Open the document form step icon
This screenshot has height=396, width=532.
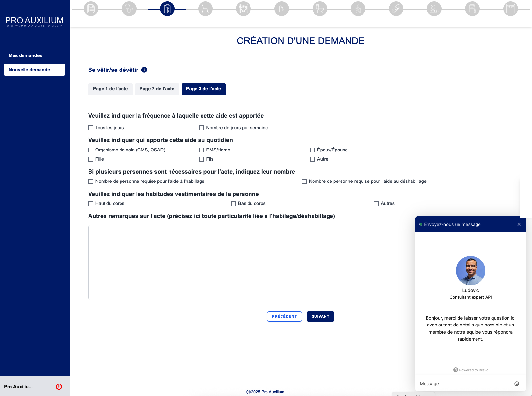pyautogui.click(x=91, y=8)
